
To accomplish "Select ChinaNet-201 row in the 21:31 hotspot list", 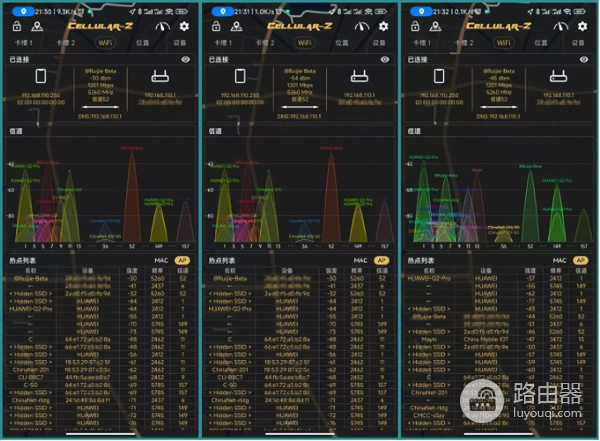I will [300, 370].
